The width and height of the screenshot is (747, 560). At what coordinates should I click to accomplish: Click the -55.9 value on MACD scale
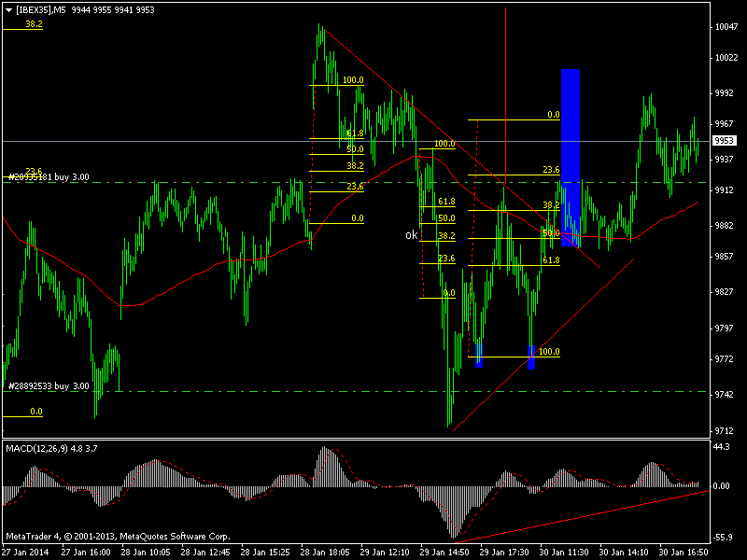[x=726, y=538]
